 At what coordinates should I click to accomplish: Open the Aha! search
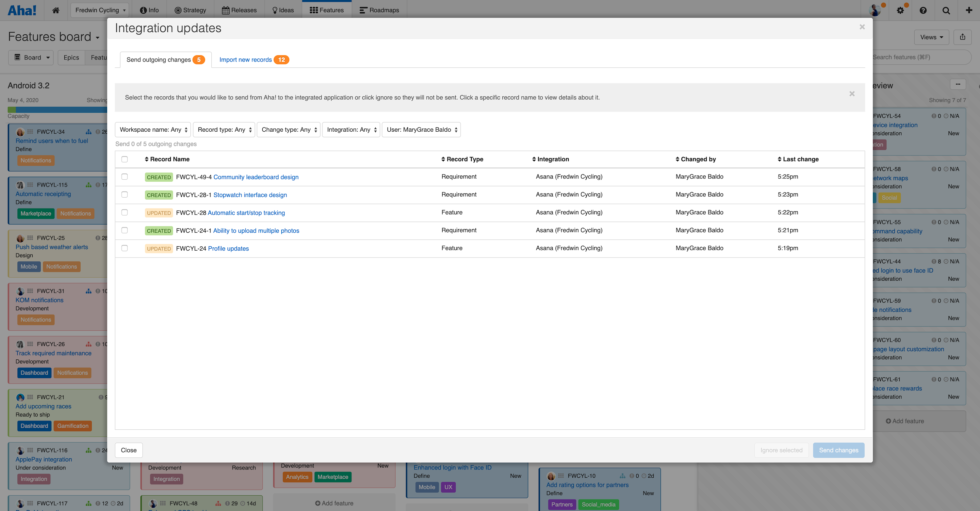point(946,10)
